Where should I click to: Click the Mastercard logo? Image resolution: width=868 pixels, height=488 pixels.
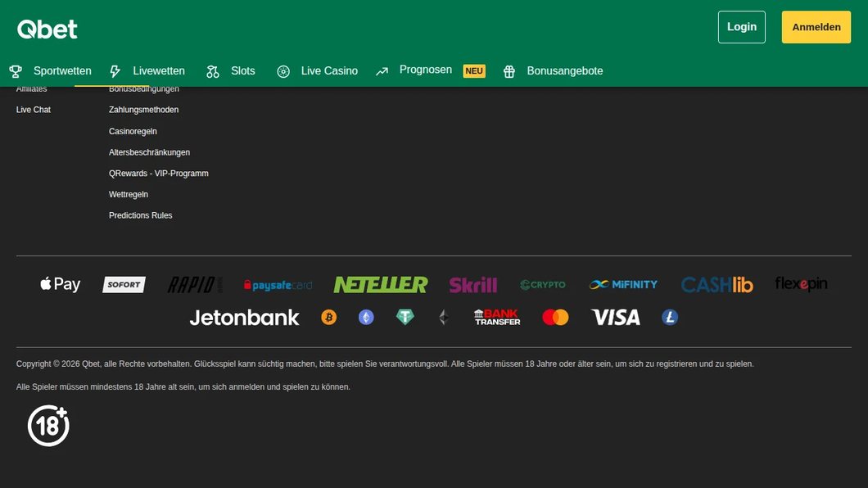pyautogui.click(x=555, y=317)
